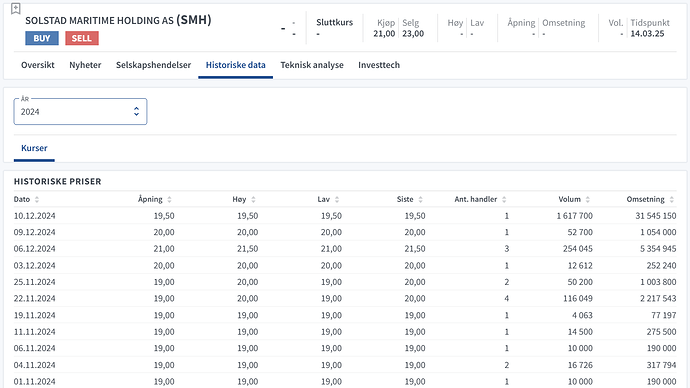Image resolution: width=690 pixels, height=388 pixels.
Task: Sort table by Dato column arrows
Action: 37,199
